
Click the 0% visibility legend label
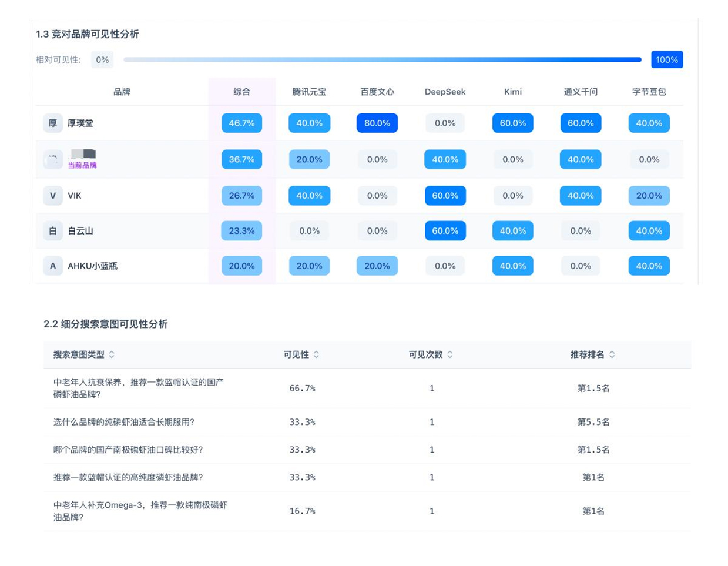point(102,59)
